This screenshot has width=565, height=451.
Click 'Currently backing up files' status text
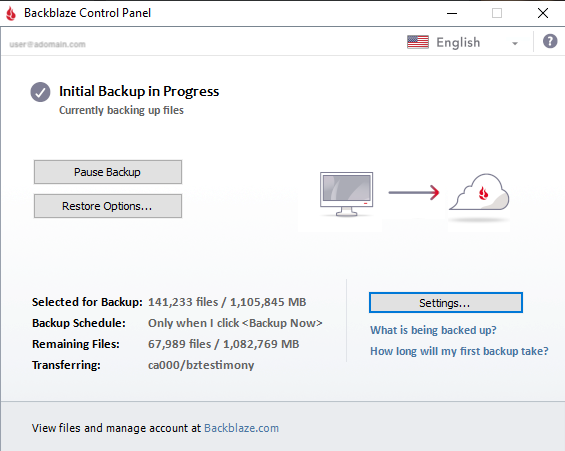(x=121, y=110)
